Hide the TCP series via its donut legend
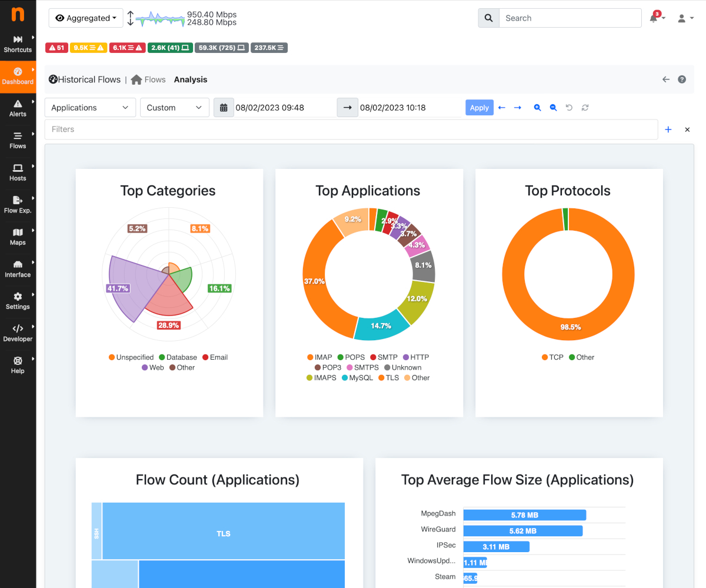The image size is (706, 588). click(552, 357)
